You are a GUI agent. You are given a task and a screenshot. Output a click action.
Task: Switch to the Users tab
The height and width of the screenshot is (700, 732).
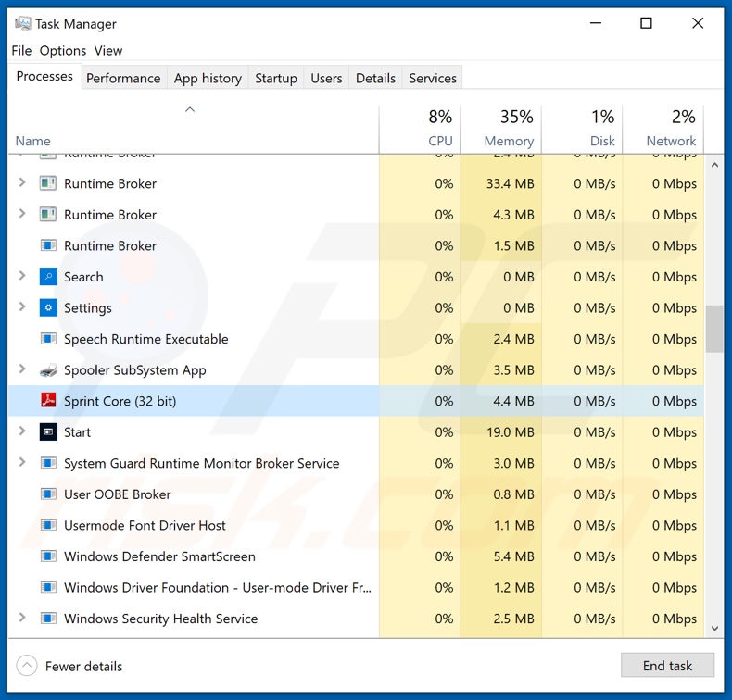326,78
